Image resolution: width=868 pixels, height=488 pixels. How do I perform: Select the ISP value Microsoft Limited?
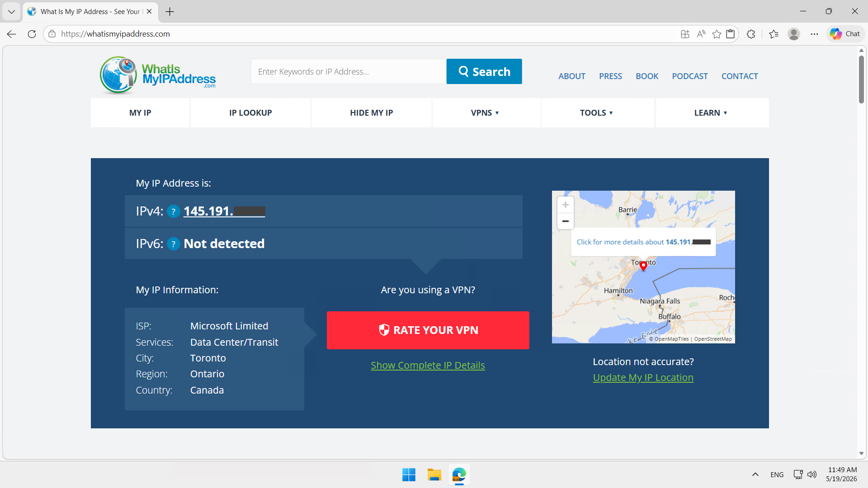click(x=229, y=326)
